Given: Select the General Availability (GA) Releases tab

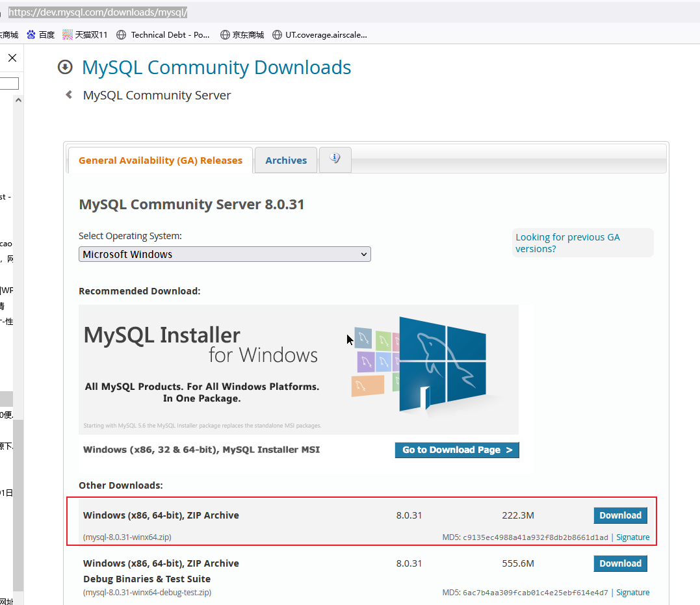Looking at the screenshot, I should [161, 161].
